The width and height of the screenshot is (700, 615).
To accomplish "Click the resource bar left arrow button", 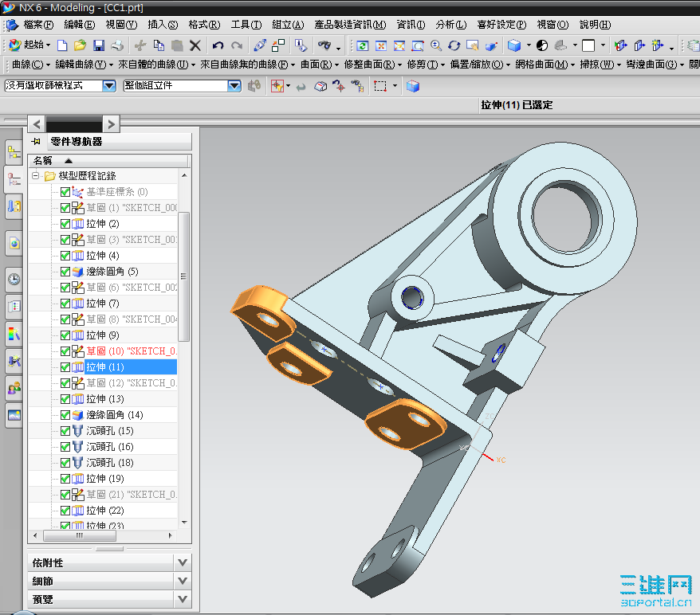I will 37,123.
